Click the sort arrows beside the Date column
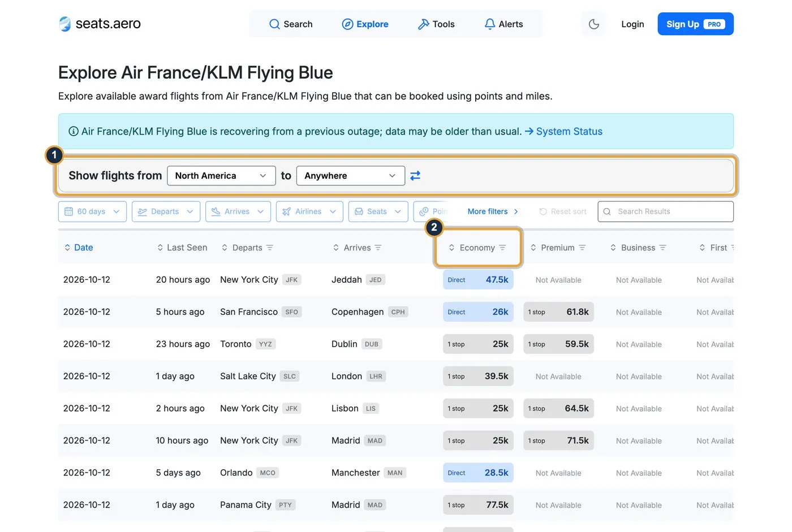This screenshot has width=792, height=532. click(x=67, y=248)
